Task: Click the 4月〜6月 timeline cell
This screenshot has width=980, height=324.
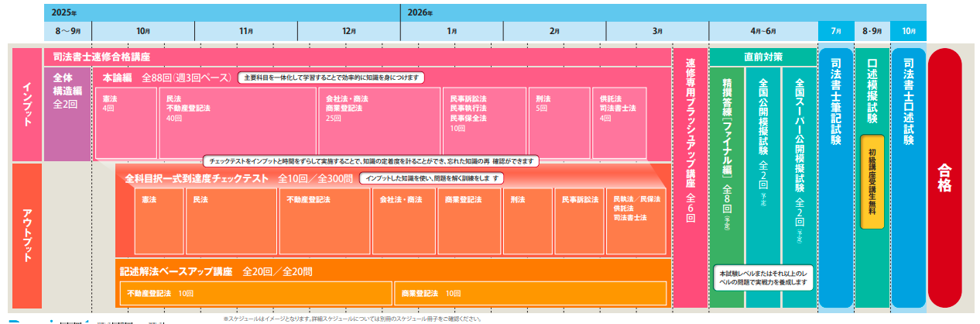Action: pos(762,31)
